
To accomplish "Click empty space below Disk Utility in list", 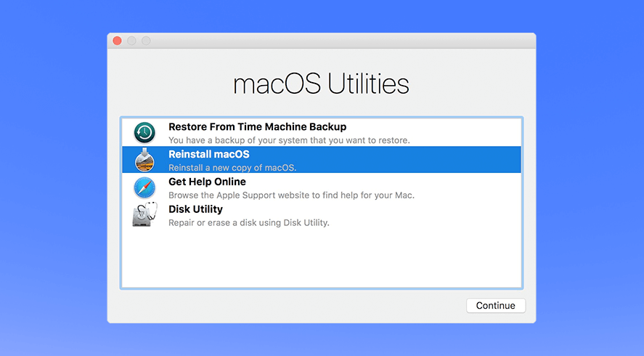I will (x=321, y=258).
